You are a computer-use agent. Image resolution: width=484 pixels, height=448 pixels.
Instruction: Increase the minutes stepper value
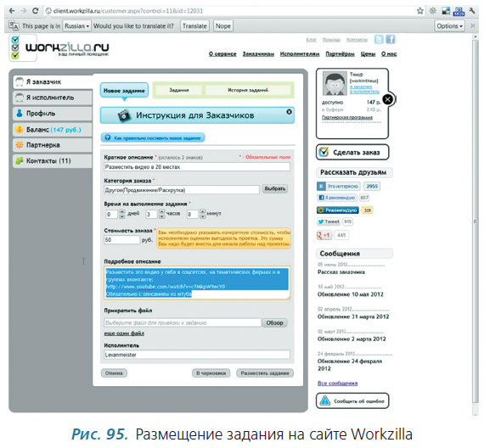[202, 211]
